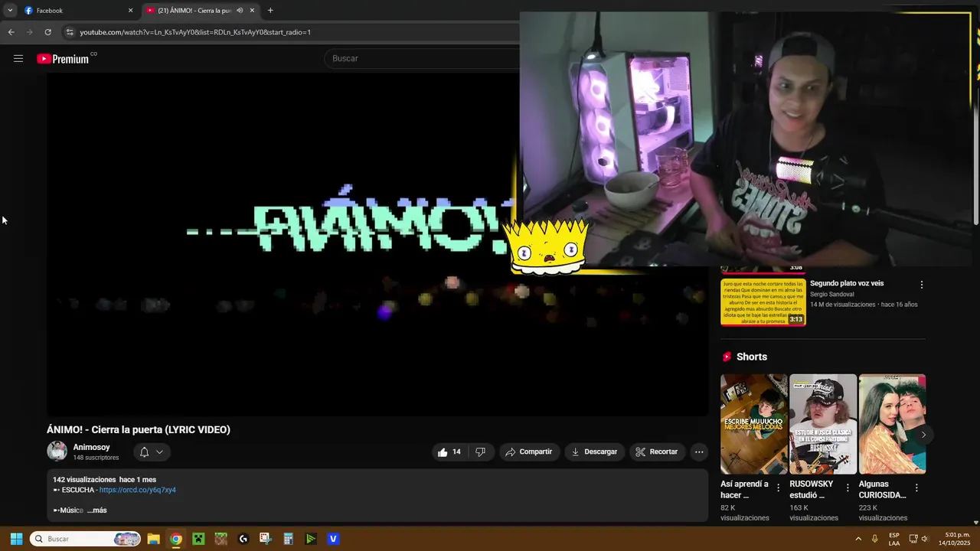Click the Shorts section logo icon
The image size is (980, 551).
[727, 357]
